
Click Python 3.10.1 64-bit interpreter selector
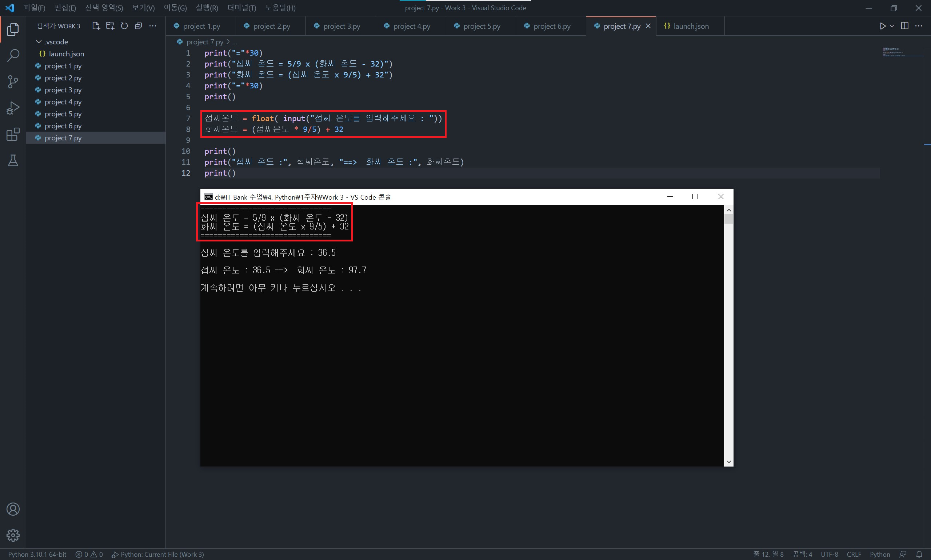click(x=37, y=554)
